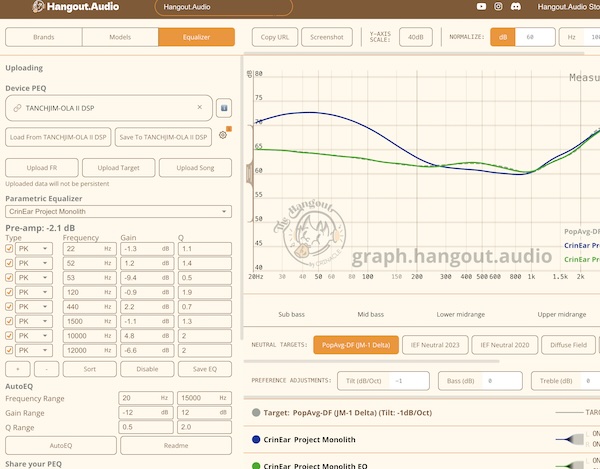The width and height of the screenshot is (600, 469).
Task: Click the Tilt (dB/Oct) input field
Action: pyautogui.click(x=383, y=381)
